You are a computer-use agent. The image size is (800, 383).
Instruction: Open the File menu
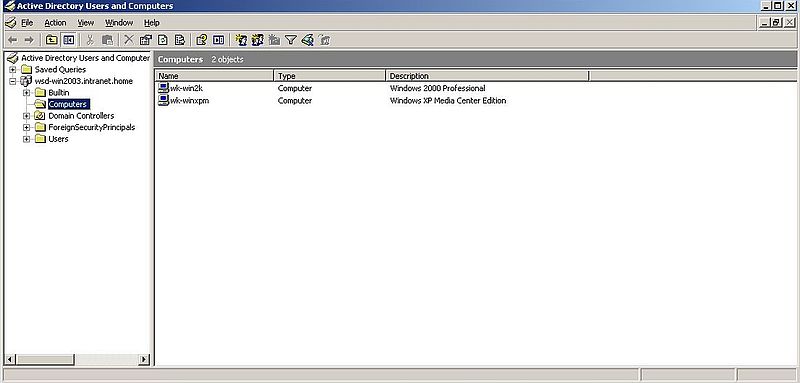click(27, 22)
